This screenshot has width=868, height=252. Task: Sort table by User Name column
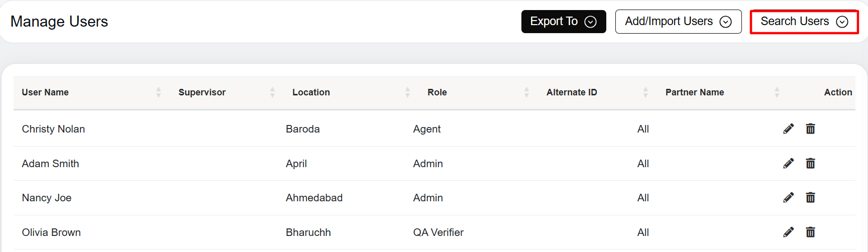coord(158,92)
